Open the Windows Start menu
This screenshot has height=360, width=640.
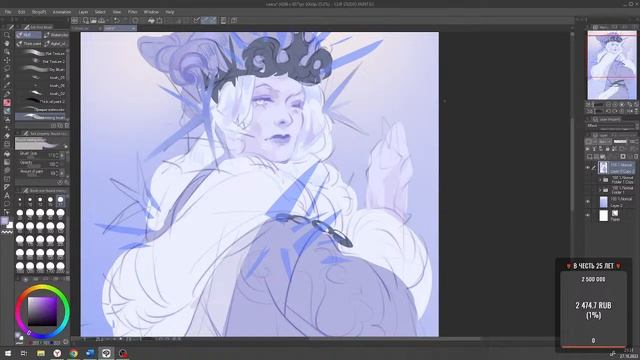tap(8, 353)
